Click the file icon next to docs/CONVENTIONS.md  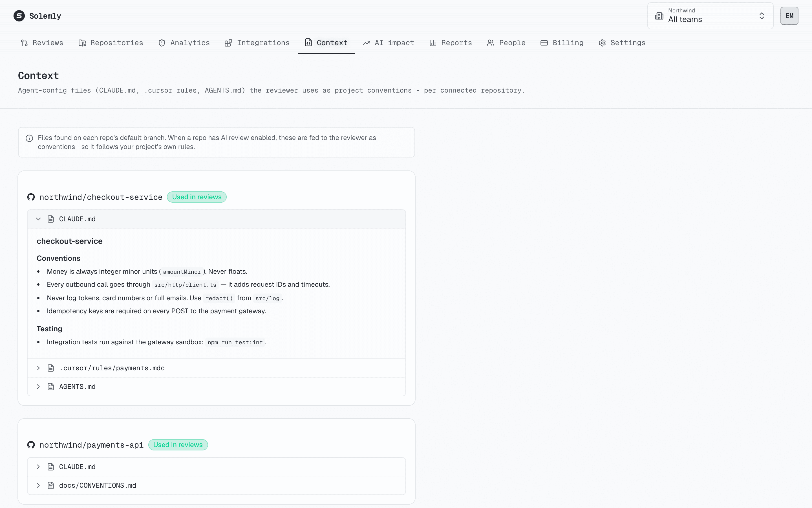click(51, 485)
